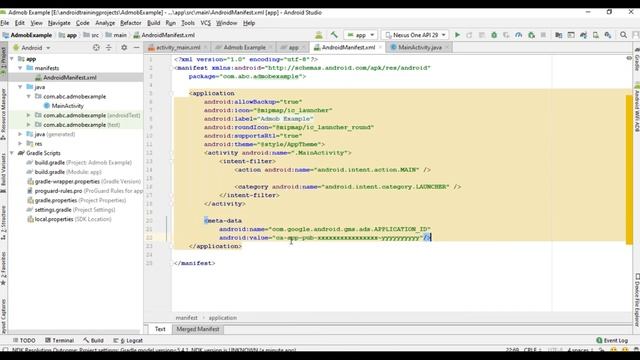
Task: Select MainActivity in the project tree
Action: point(63,106)
